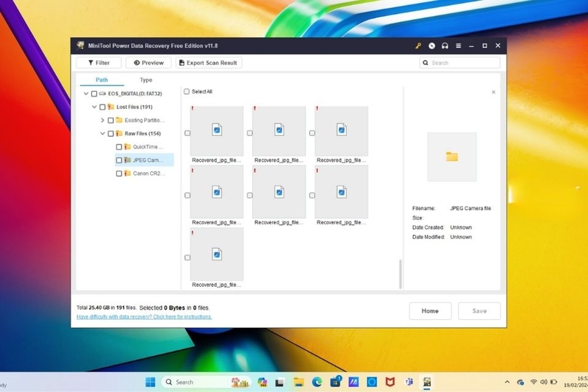Tick the Raw Files (154) checkbox
588x392 pixels.
(111, 134)
